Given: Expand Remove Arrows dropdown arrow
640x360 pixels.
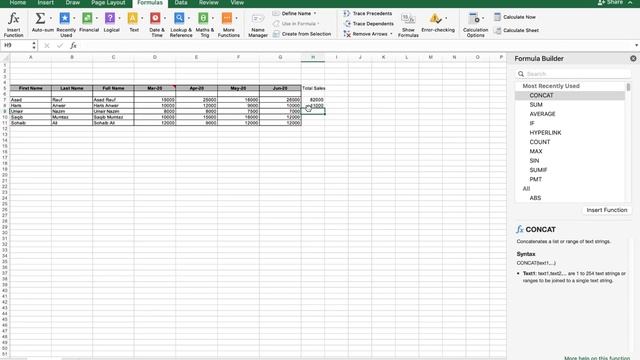Looking at the screenshot, I should [391, 34].
